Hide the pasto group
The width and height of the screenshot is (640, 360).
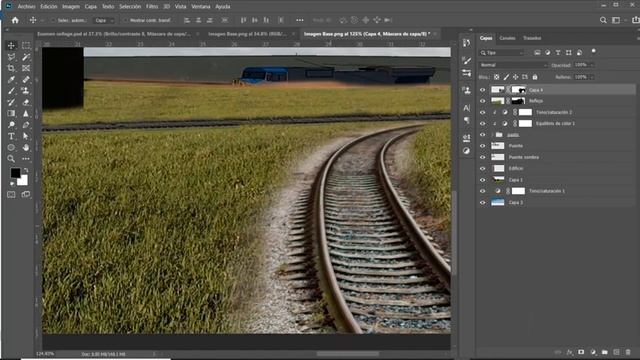(482, 135)
